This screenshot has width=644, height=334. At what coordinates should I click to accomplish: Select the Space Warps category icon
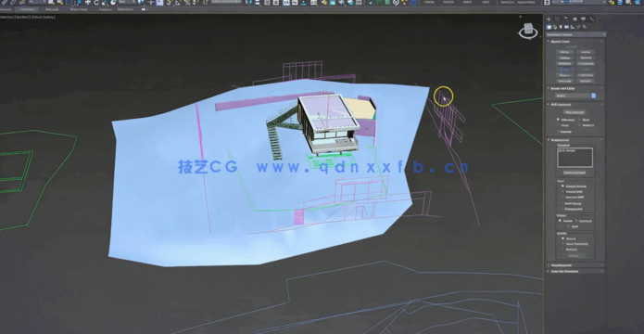click(578, 27)
